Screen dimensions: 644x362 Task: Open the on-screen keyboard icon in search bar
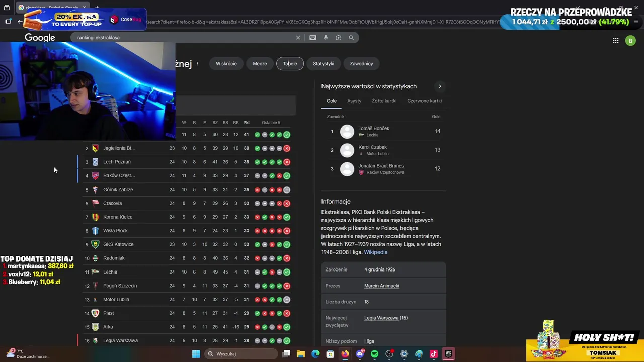(313, 38)
